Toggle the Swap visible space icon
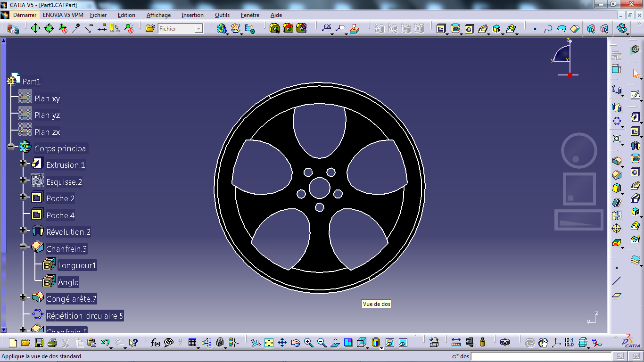The height and width of the screenshot is (362, 644). [403, 343]
